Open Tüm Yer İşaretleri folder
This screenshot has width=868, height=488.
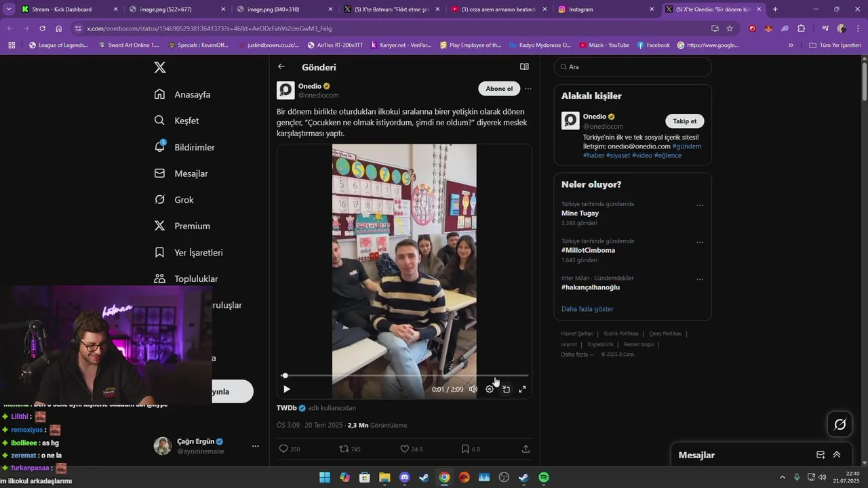pos(835,45)
